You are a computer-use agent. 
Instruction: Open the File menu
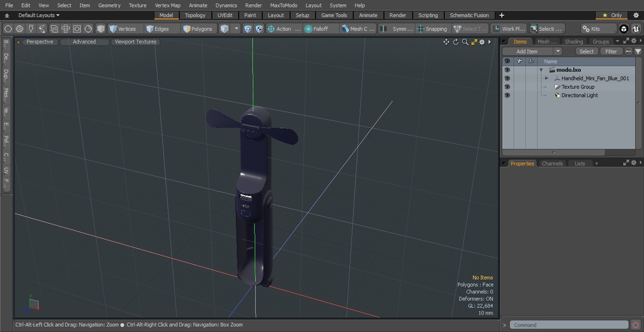click(9, 5)
